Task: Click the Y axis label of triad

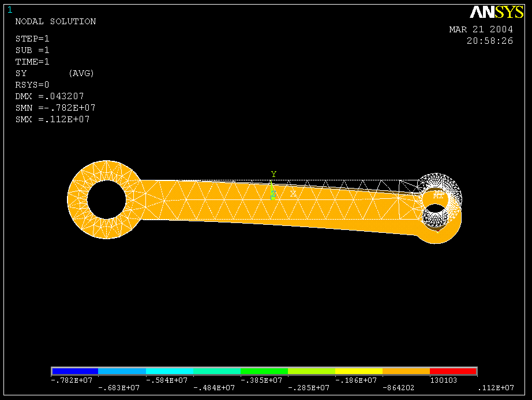Action: click(x=274, y=174)
